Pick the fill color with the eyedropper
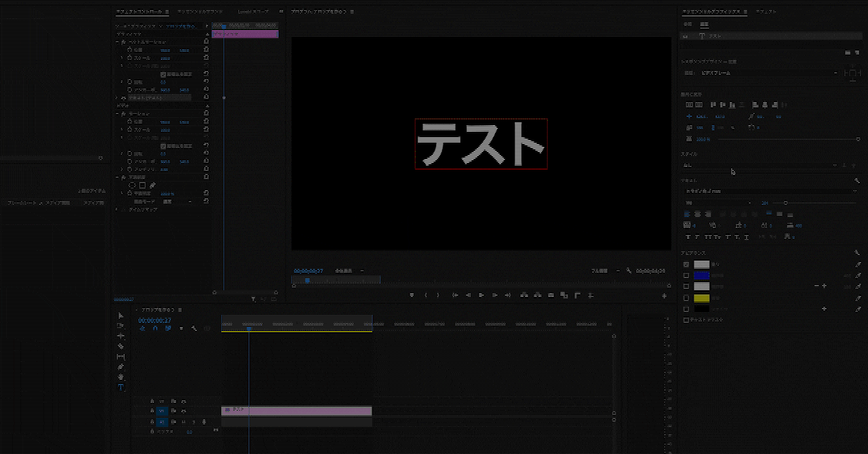868x454 pixels. pyautogui.click(x=858, y=264)
